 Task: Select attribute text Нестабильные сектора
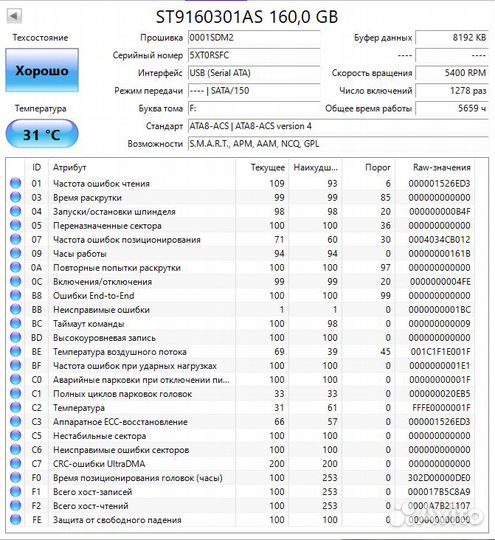coord(99,436)
